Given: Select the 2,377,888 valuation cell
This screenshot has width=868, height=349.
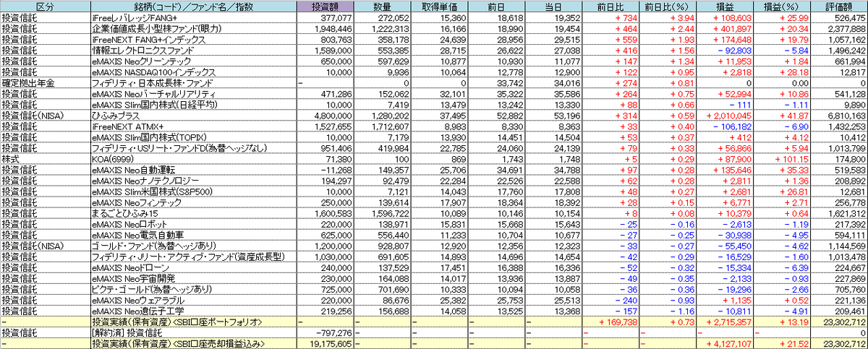Looking at the screenshot, I should coord(838,28).
